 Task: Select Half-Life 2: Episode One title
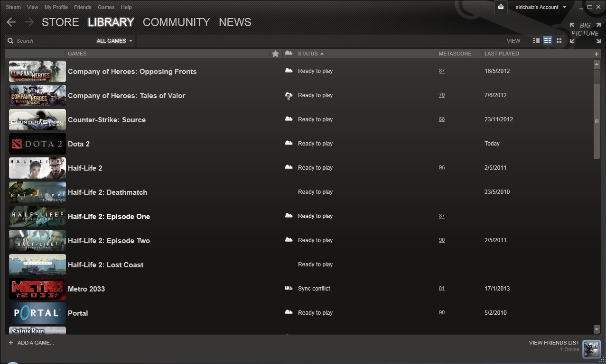109,217
